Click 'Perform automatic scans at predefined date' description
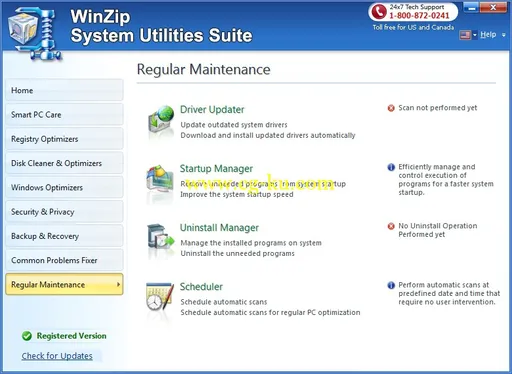The height and width of the screenshot is (374, 512). (x=449, y=294)
